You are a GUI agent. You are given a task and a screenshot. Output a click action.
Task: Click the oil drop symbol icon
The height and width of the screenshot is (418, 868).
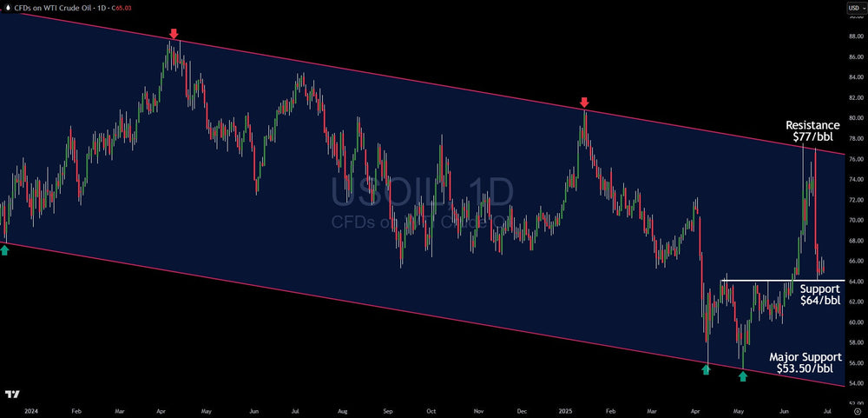coord(7,7)
